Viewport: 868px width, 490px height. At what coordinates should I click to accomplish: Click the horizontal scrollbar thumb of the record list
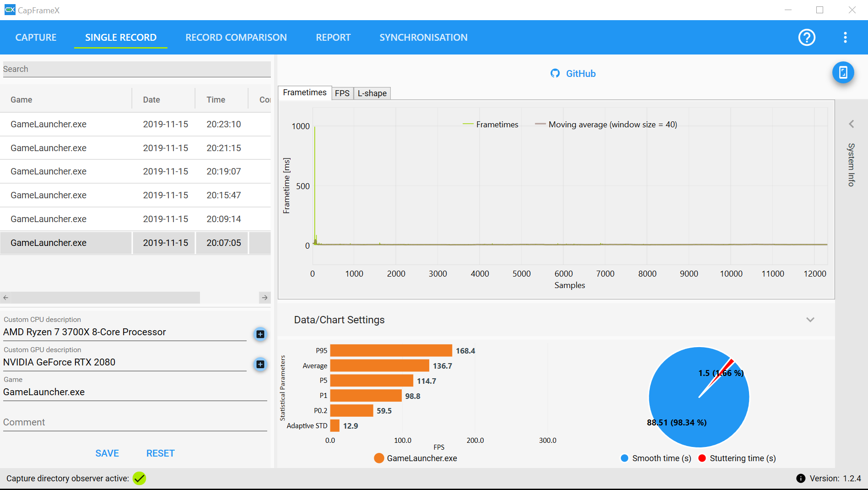point(105,298)
